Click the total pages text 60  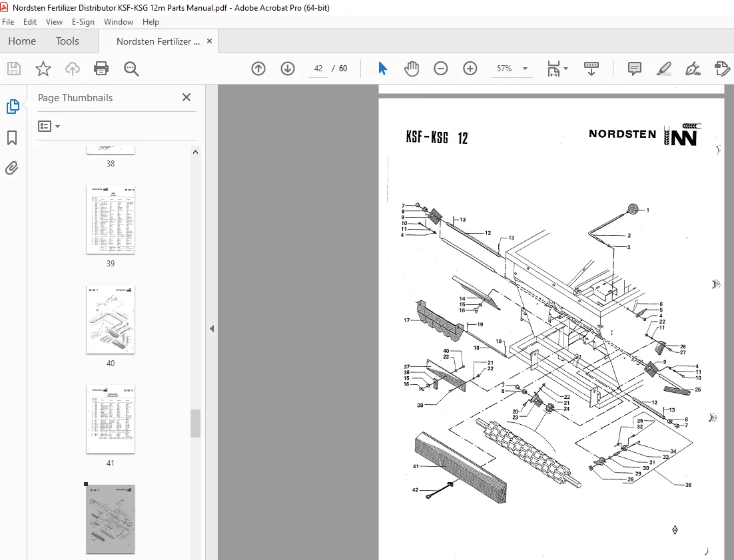pos(343,69)
